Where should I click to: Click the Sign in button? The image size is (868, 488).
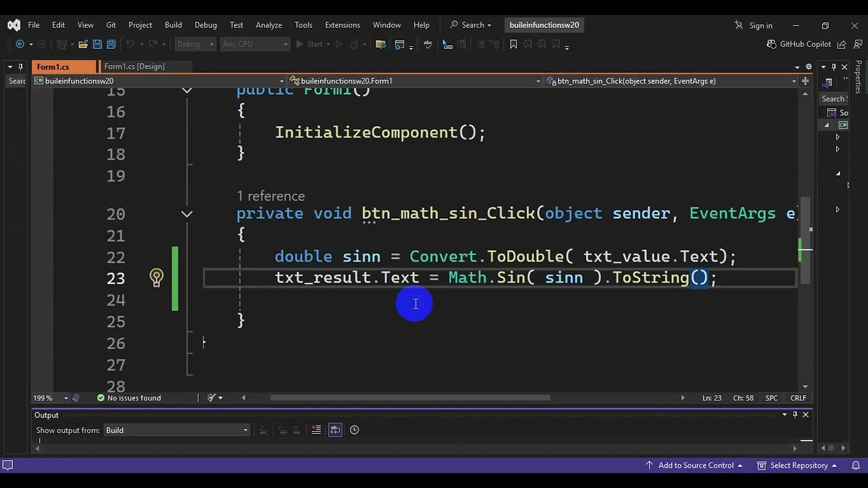753,25
